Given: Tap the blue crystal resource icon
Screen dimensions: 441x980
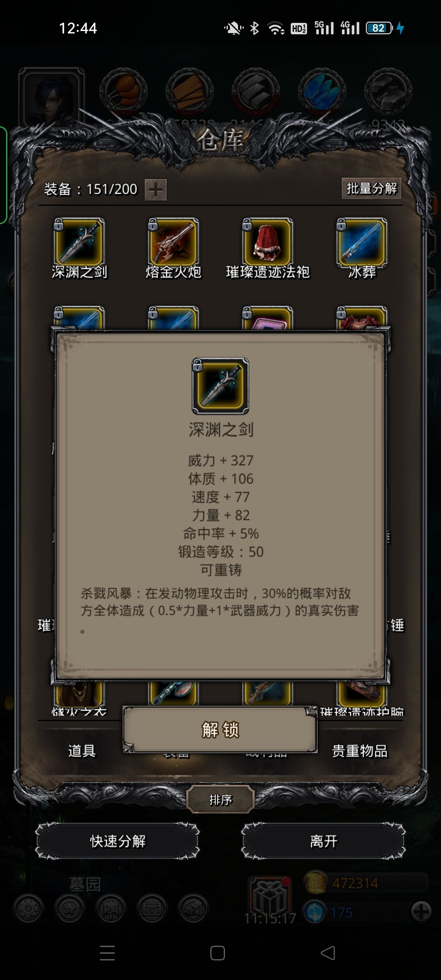Looking at the screenshot, I should click(x=322, y=91).
